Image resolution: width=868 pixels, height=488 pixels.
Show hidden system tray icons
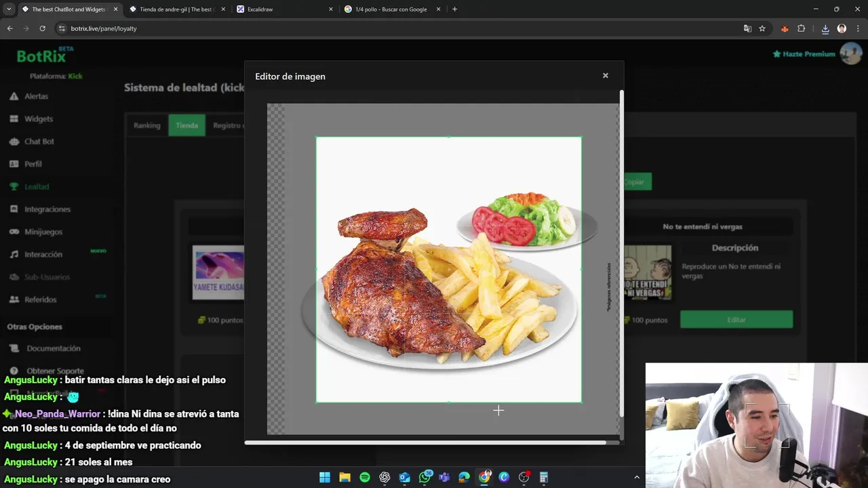636,477
